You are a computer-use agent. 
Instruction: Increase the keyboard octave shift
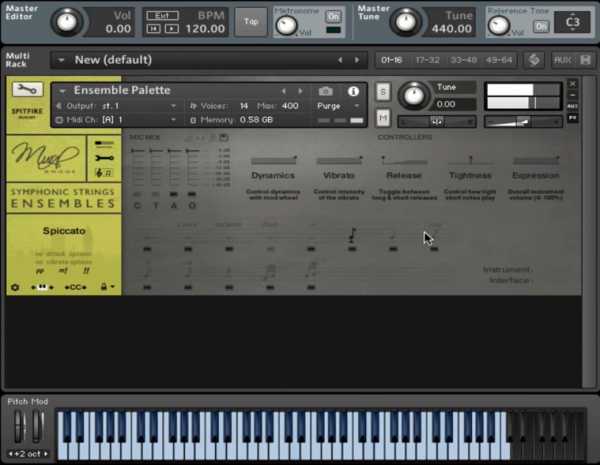(x=46, y=454)
